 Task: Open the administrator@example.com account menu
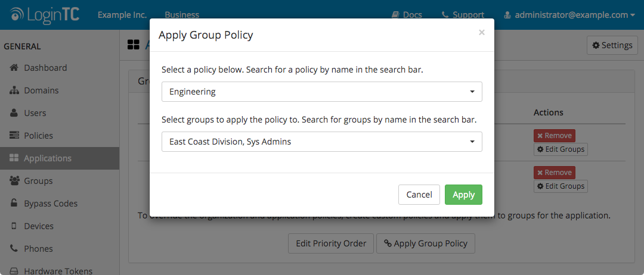point(569,15)
